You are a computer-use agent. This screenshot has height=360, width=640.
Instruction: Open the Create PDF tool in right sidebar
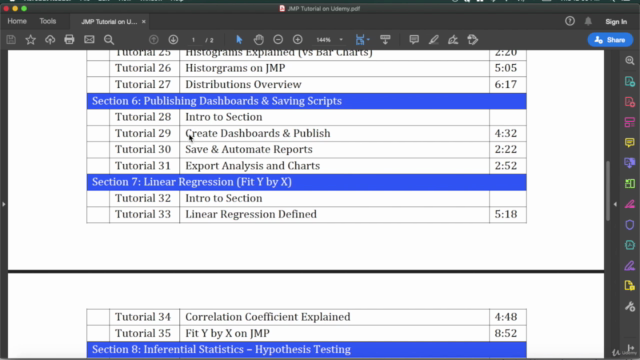(630, 102)
